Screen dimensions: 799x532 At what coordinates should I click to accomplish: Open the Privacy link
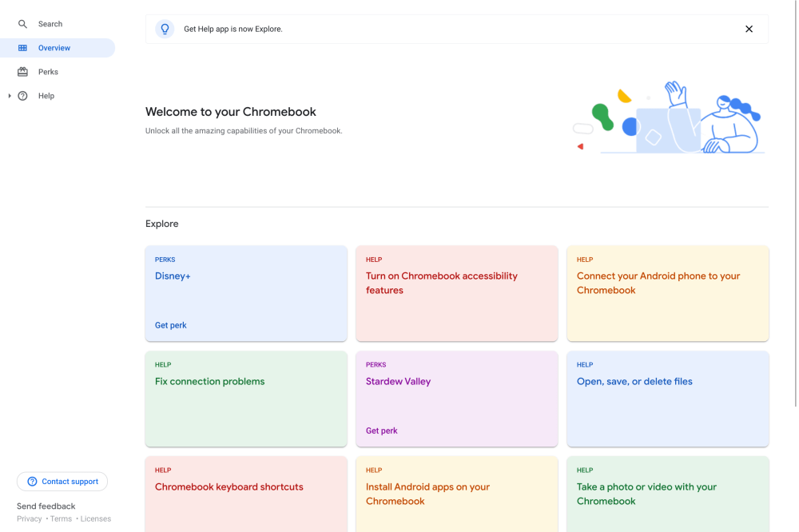pyautogui.click(x=30, y=519)
